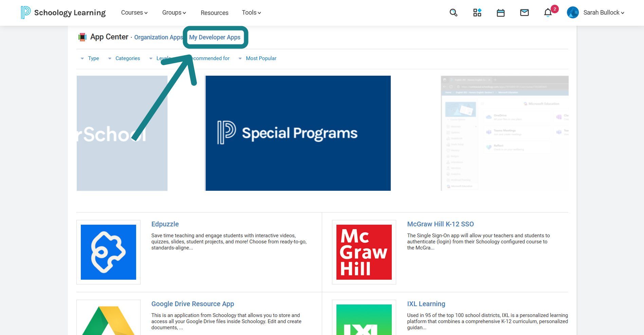The height and width of the screenshot is (335, 644).
Task: Open Organization Apps link
Action: [x=159, y=37]
